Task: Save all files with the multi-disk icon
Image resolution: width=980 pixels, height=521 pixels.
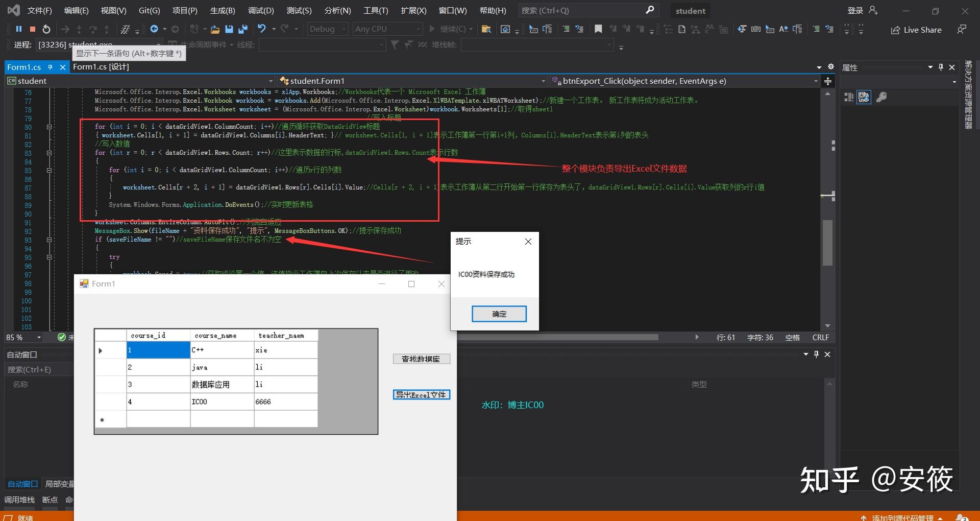Action: [242, 29]
